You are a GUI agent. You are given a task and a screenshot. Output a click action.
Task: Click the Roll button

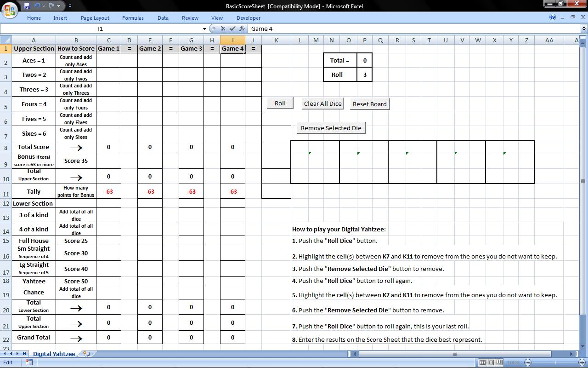280,103
